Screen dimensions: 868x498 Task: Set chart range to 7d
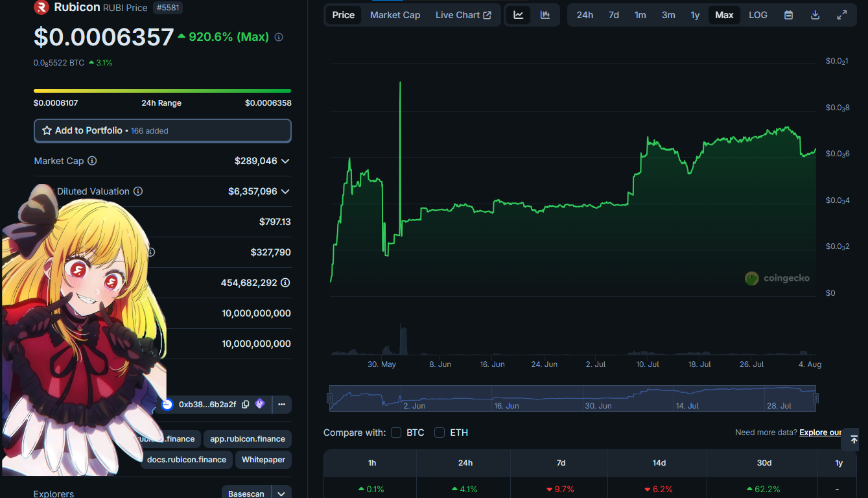[613, 15]
